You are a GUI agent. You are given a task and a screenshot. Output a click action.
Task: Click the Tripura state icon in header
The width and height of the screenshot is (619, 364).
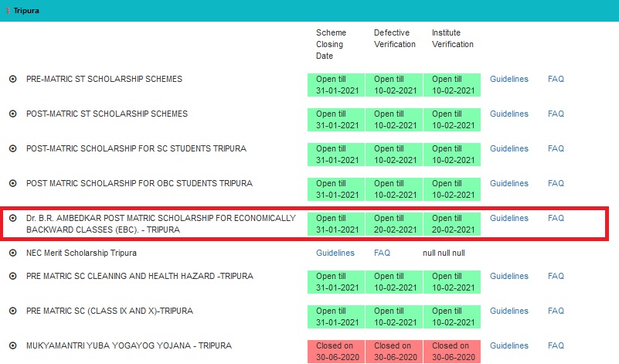(8, 11)
